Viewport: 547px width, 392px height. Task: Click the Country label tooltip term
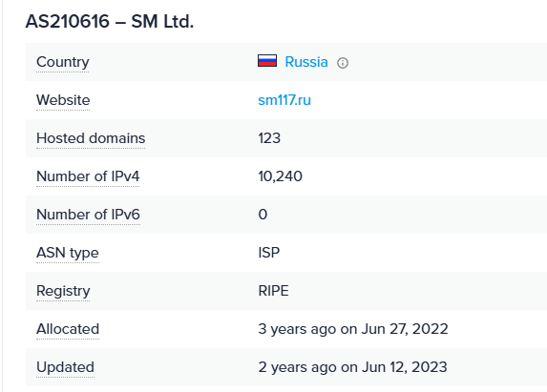[x=63, y=62]
